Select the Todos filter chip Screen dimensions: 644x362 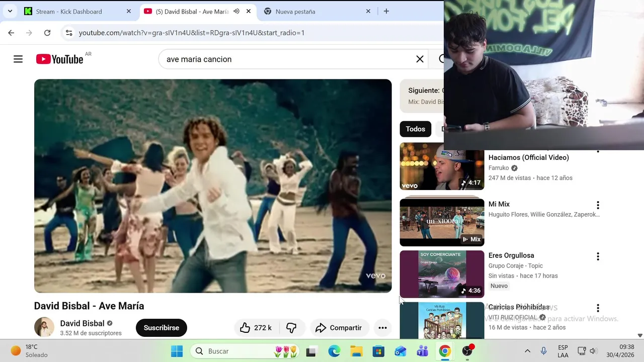(x=416, y=129)
